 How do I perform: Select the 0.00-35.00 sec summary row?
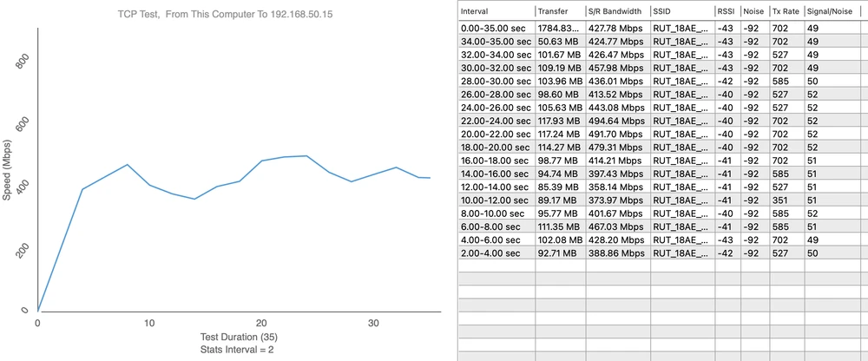coord(496,28)
